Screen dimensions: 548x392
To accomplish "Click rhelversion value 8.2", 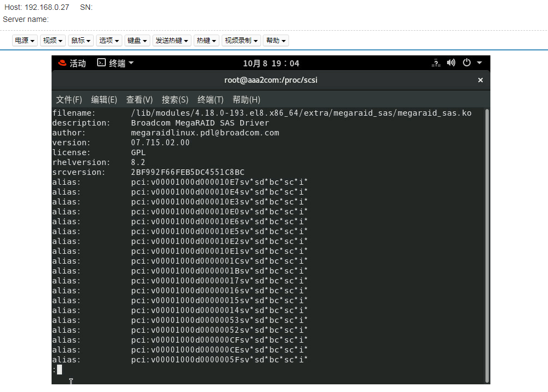I will (138, 162).
